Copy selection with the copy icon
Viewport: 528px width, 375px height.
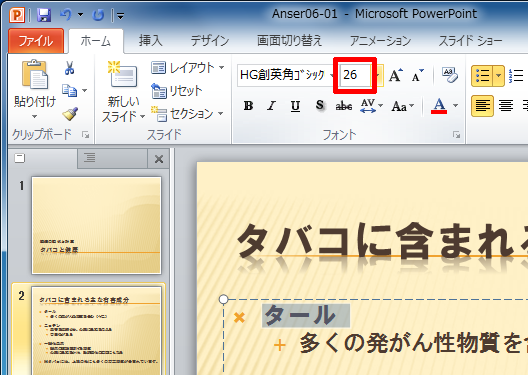tap(70, 91)
